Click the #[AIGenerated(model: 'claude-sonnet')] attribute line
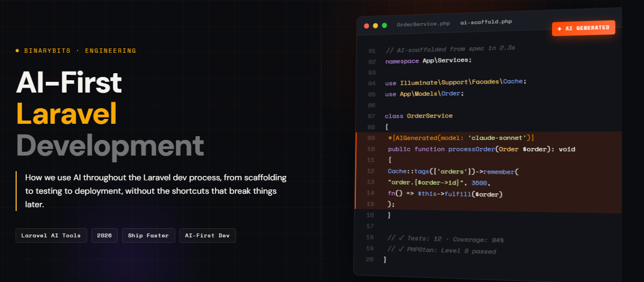The height and width of the screenshot is (282, 644). click(461, 138)
